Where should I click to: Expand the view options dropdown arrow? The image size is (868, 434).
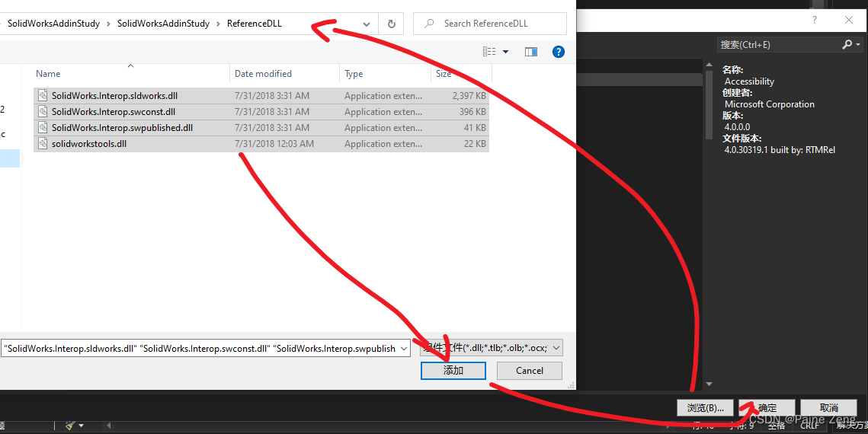[x=505, y=52]
